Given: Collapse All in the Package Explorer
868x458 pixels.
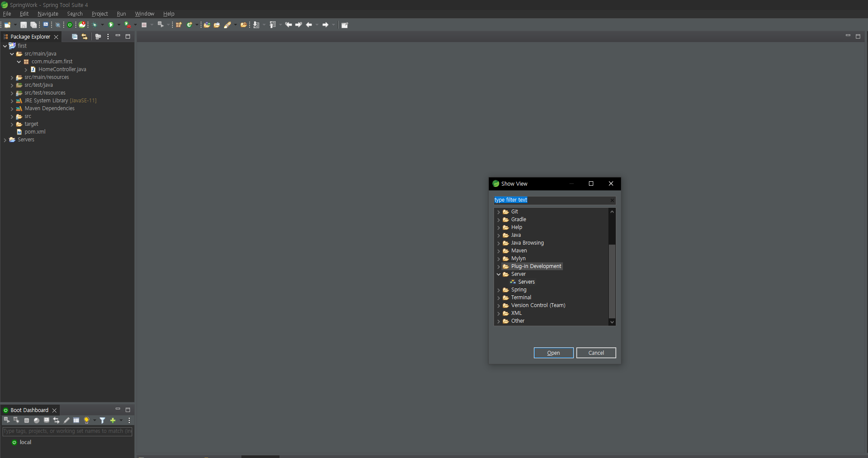Looking at the screenshot, I should pos(75,36).
